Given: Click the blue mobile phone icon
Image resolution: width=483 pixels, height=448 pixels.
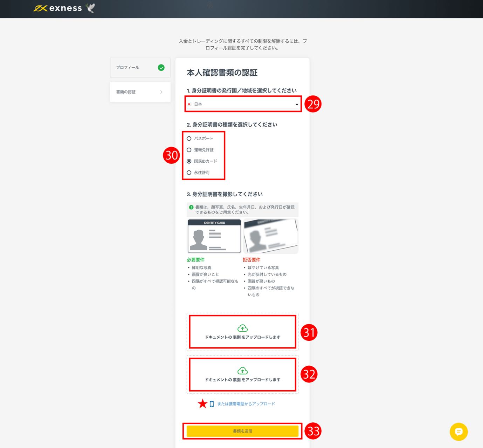Looking at the screenshot, I should (x=212, y=404).
